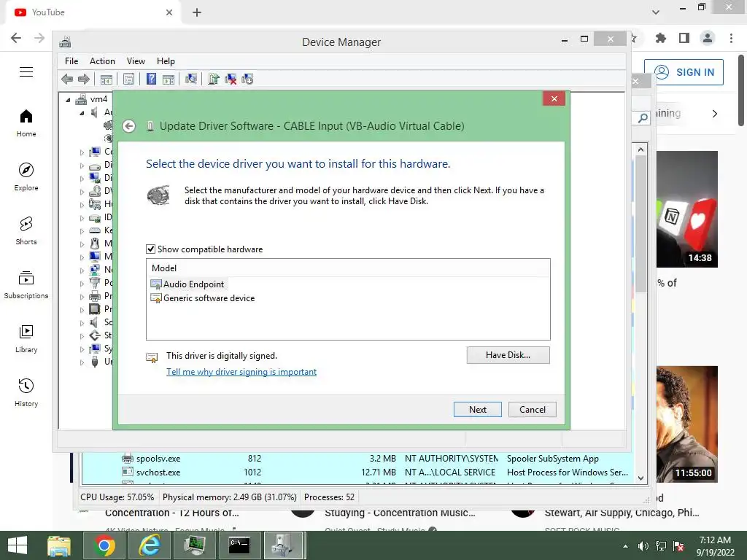
Task: Click the Have Disk... button
Action: [x=508, y=355]
